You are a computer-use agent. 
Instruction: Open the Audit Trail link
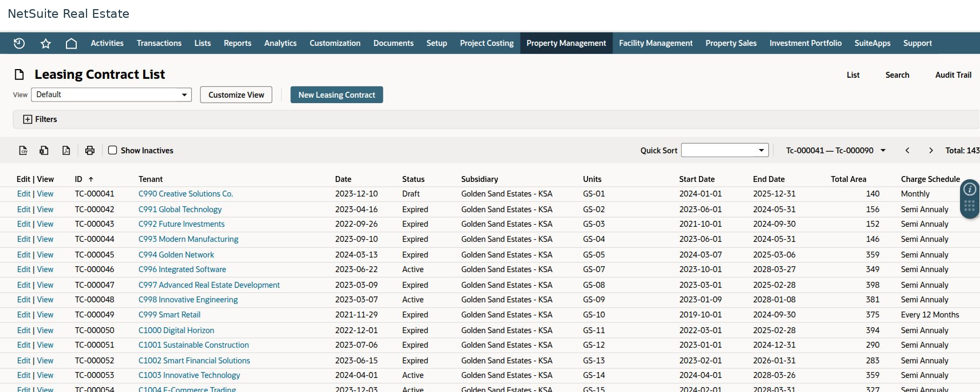(x=954, y=75)
